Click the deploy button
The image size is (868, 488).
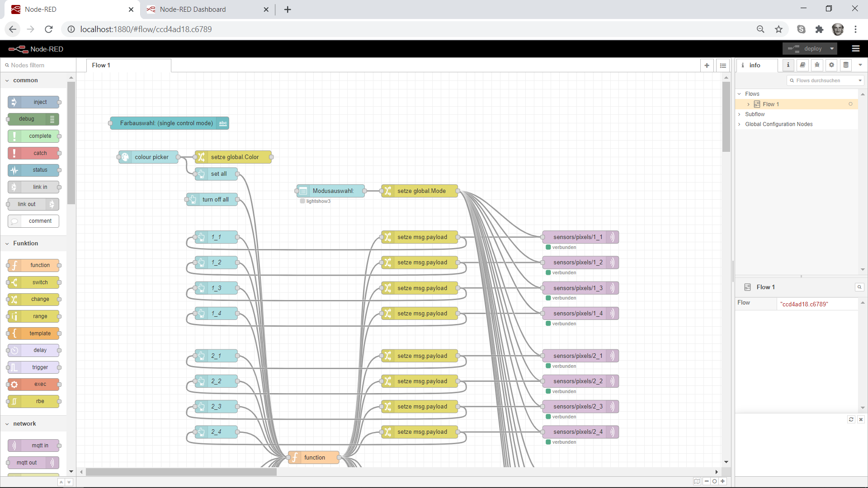coord(807,49)
